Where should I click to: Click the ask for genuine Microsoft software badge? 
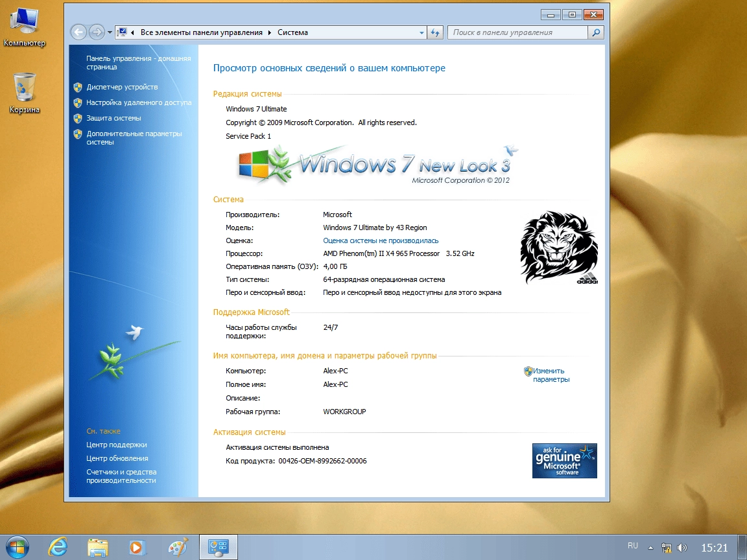pyautogui.click(x=565, y=461)
